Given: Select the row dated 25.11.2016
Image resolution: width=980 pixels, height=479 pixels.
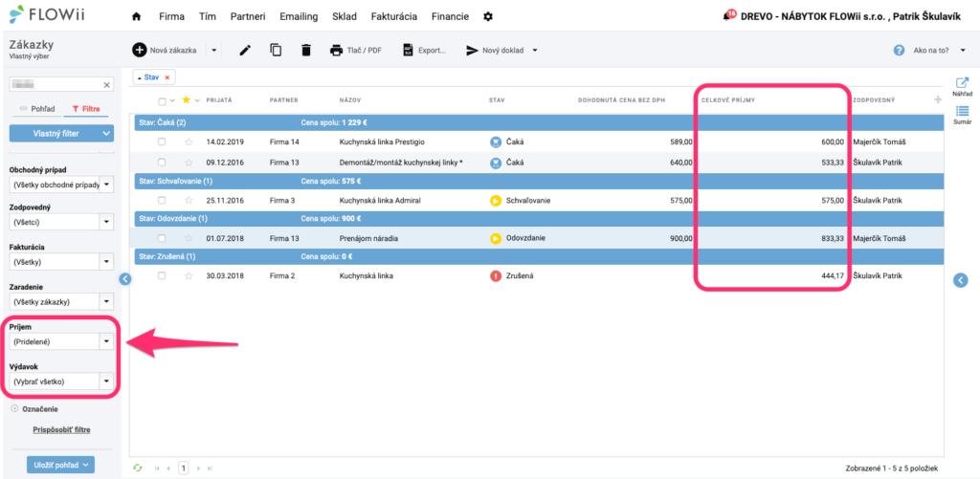Looking at the screenshot, I should pos(162,201).
